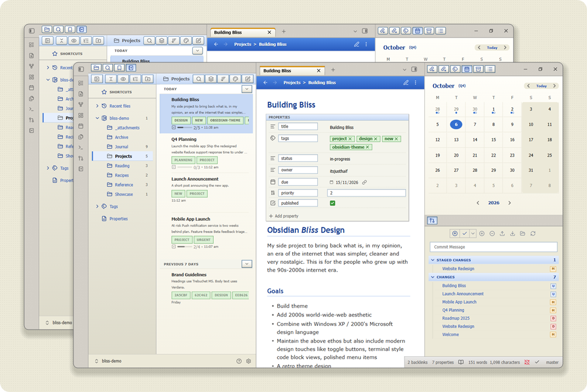Open outline list icon in front window right sidebar
Screen dimensions: 587x392
click(490, 69)
